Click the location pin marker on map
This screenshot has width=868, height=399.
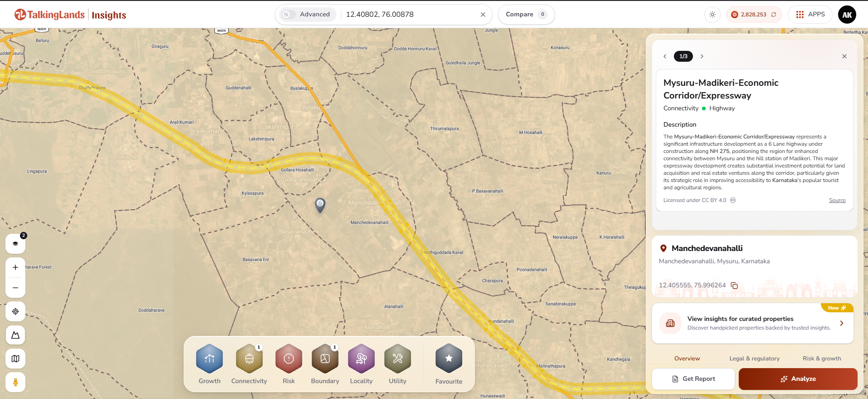320,205
